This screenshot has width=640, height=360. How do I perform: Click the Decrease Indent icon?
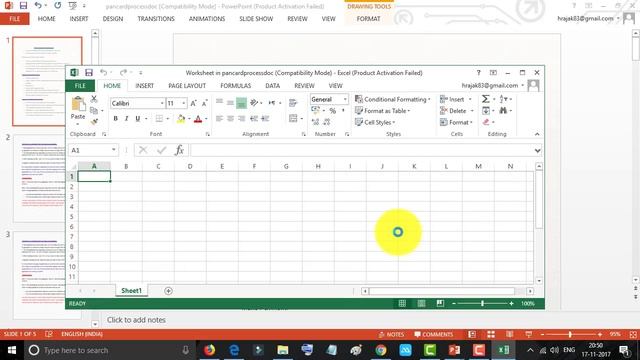(254, 118)
